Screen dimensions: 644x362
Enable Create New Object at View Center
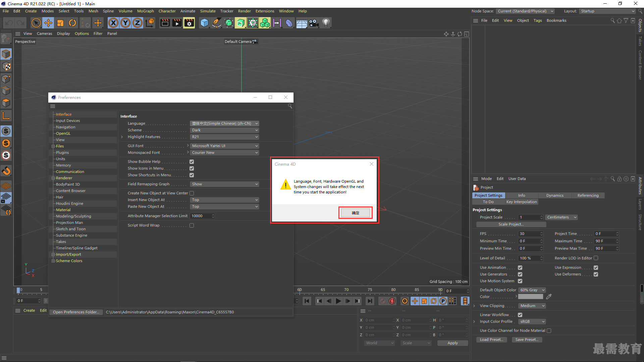(192, 193)
